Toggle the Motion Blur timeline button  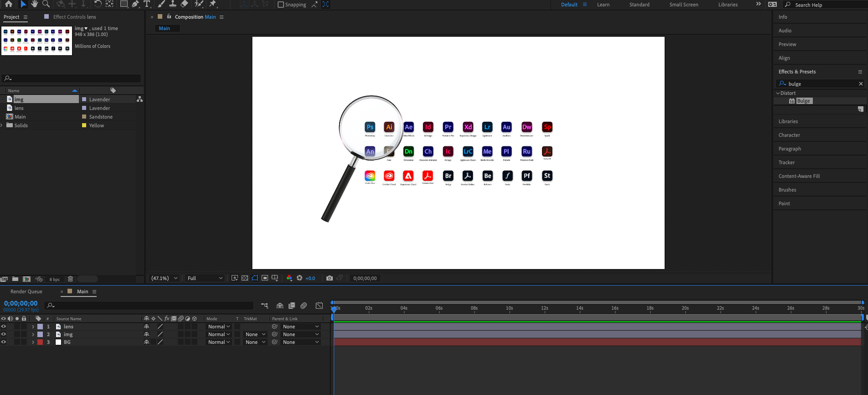tap(304, 306)
